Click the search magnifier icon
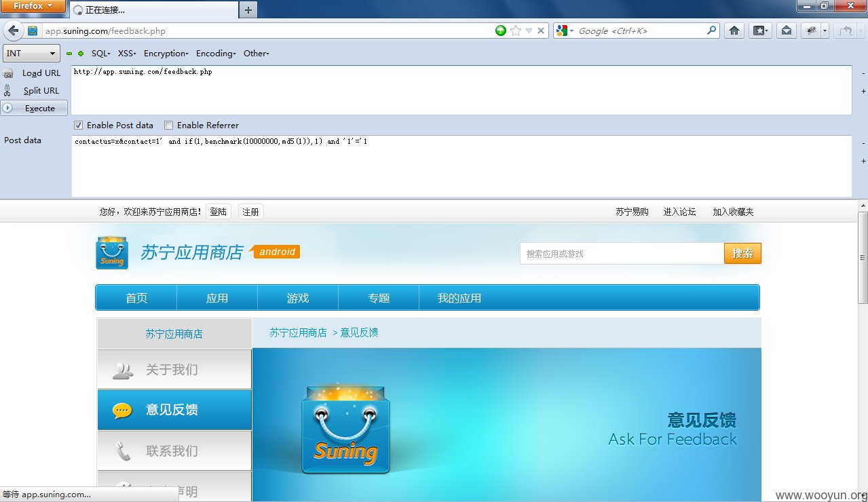Image resolution: width=868 pixels, height=502 pixels. pyautogui.click(x=711, y=31)
